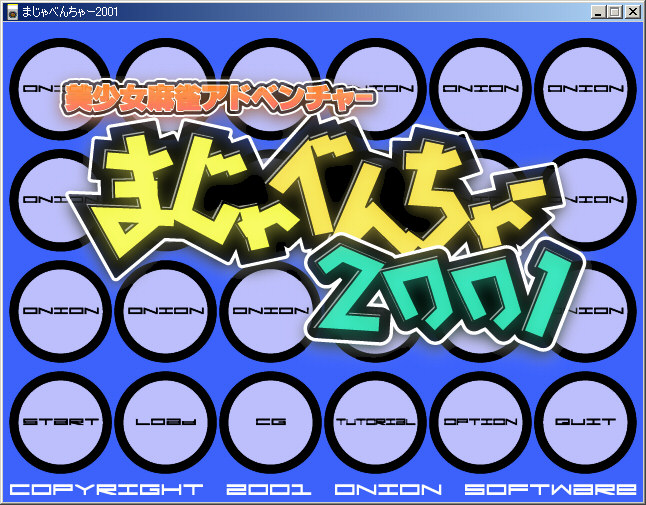The width and height of the screenshot is (646, 505).
Task: Open the OPTION settings circle
Action: 480,422
